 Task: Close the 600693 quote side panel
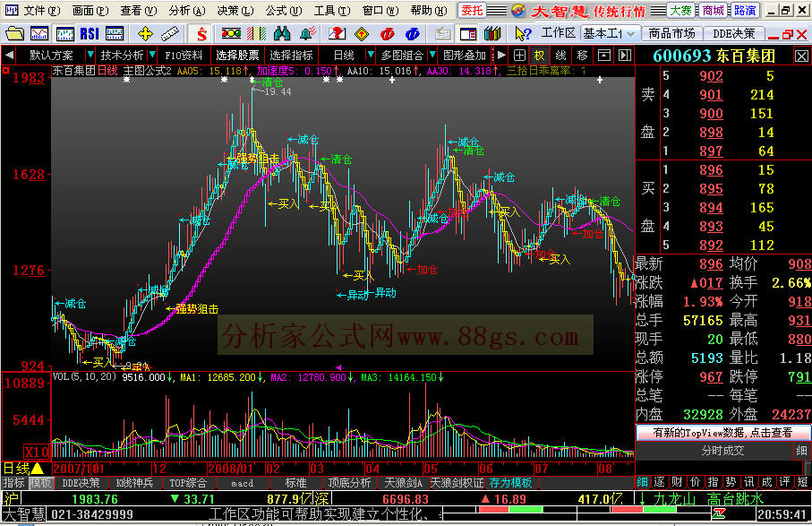point(801,56)
